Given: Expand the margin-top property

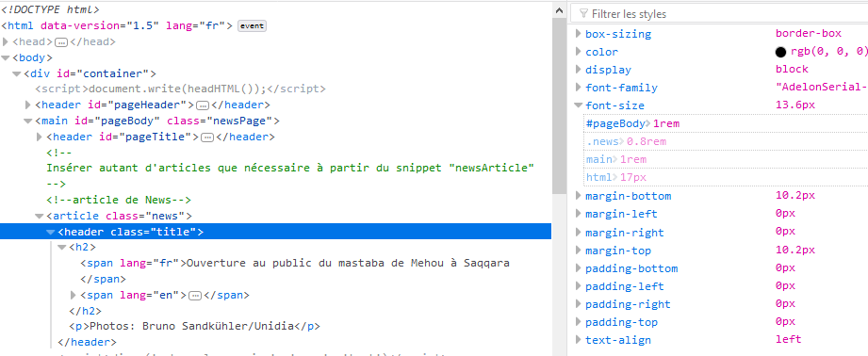Looking at the screenshot, I should (x=579, y=251).
